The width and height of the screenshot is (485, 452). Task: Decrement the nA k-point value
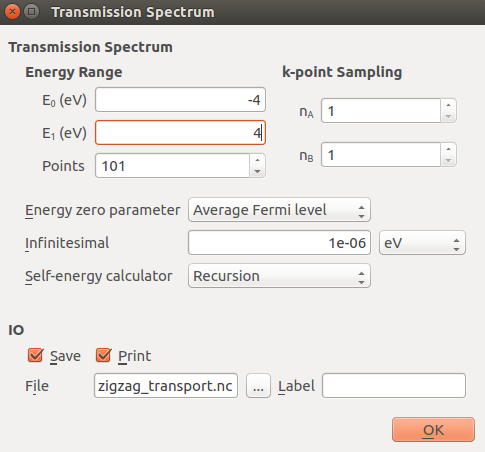click(448, 116)
